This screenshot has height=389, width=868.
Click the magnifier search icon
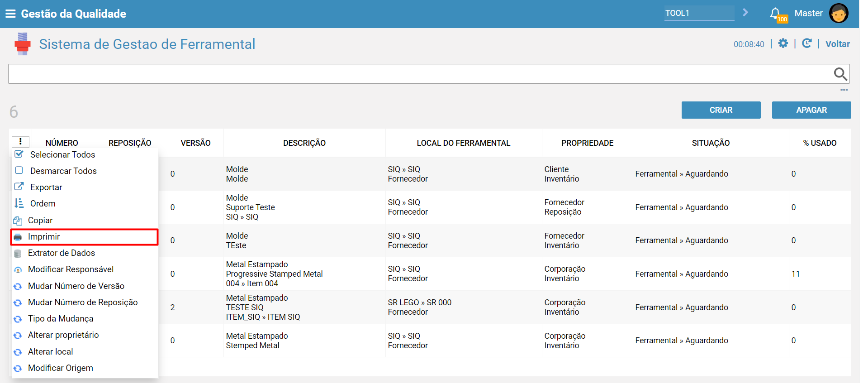click(840, 74)
